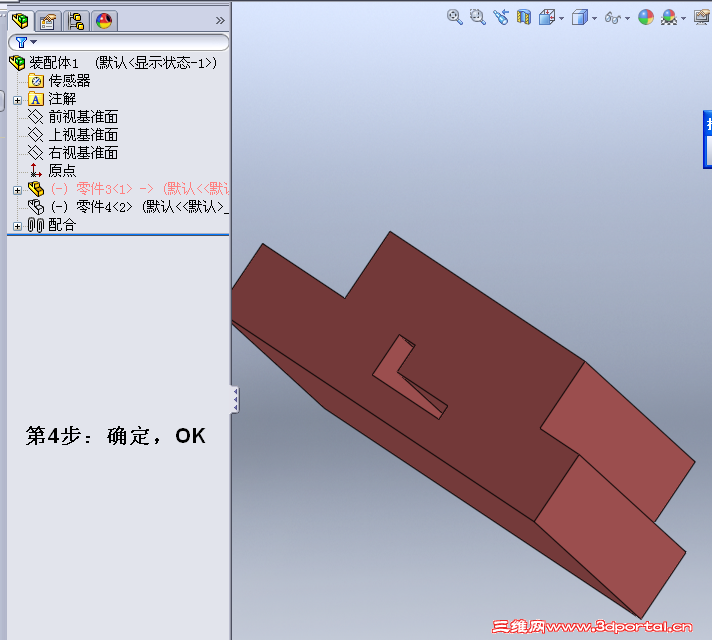
Task: Click the mates paperclip icon
Action: [x=35, y=225]
